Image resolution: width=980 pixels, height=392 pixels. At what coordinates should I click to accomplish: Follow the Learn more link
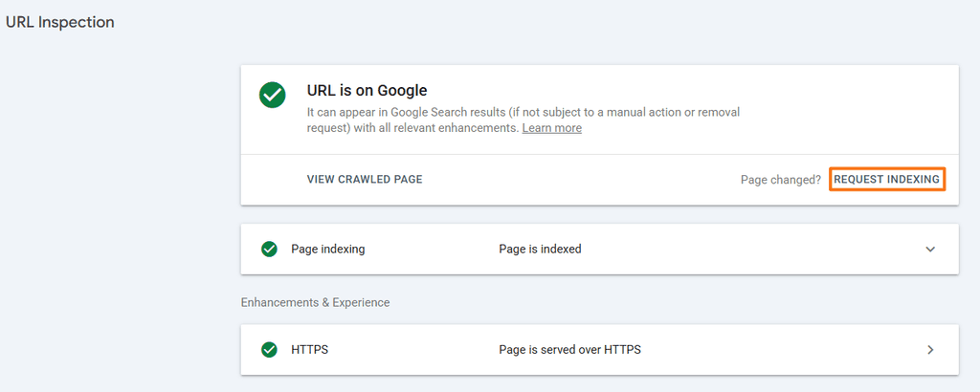pyautogui.click(x=552, y=128)
